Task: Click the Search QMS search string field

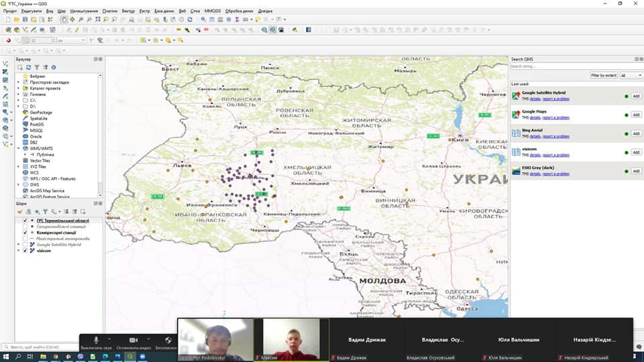Action: tap(575, 66)
